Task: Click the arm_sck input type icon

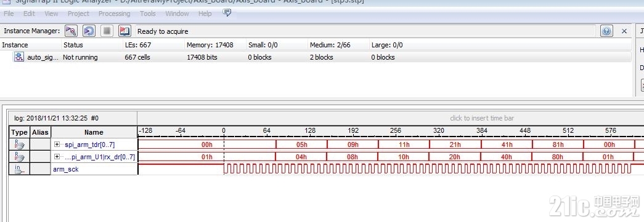Action: pos(19,168)
